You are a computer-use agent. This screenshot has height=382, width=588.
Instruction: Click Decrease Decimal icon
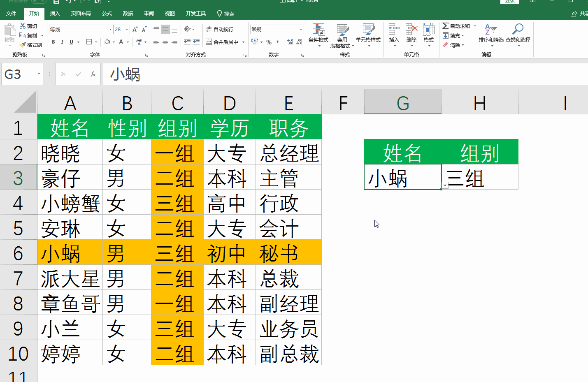pos(300,42)
